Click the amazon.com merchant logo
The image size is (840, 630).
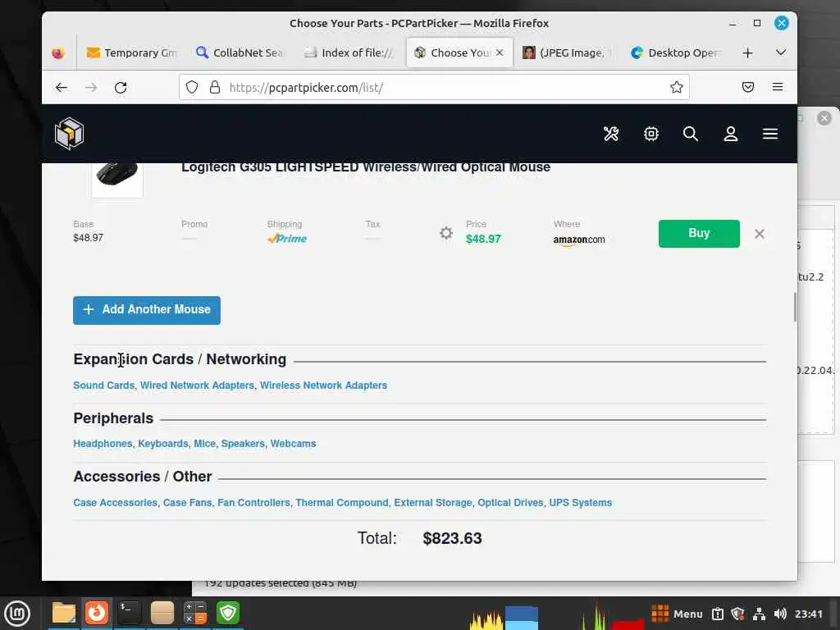pyautogui.click(x=579, y=240)
